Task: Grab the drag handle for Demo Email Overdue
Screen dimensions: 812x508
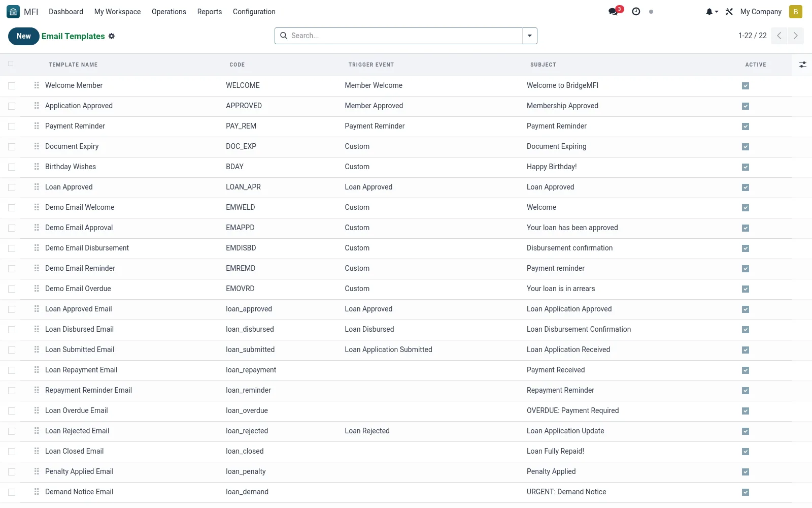Action: pos(37,289)
